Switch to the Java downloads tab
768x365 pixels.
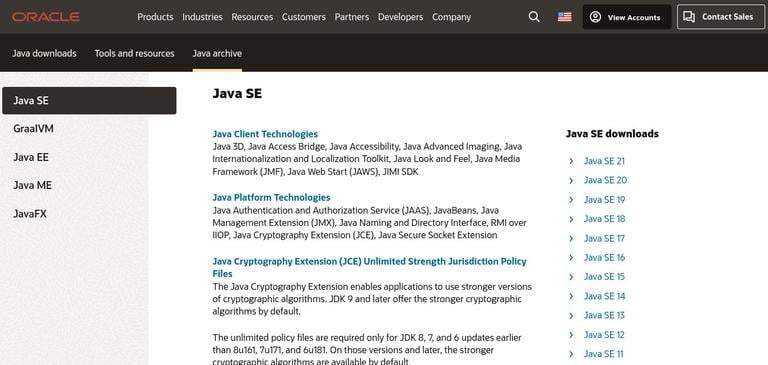pyautogui.click(x=44, y=53)
